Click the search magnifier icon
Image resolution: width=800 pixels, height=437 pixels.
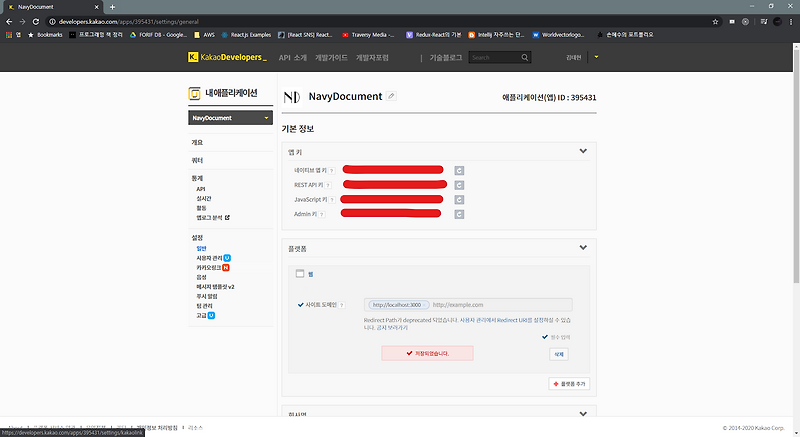524,58
